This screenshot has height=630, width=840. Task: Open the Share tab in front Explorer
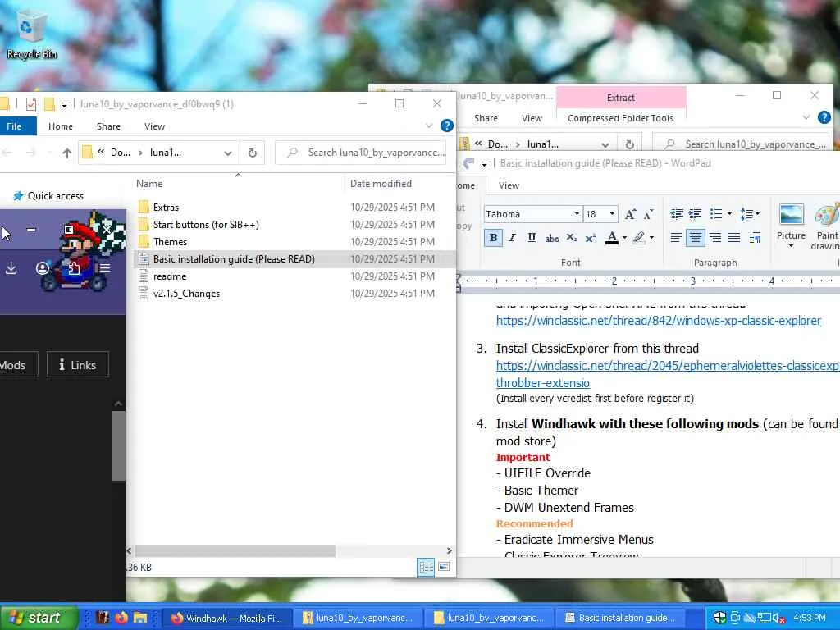tap(108, 126)
